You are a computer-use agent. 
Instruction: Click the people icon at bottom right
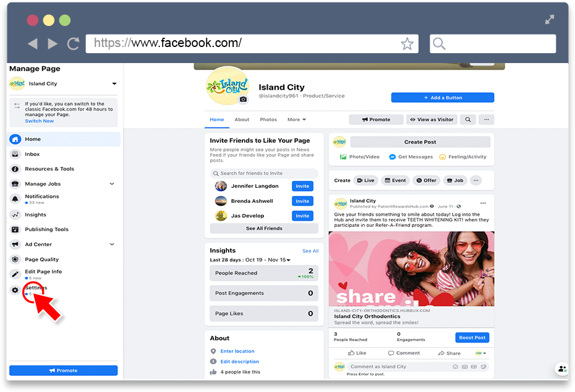pyautogui.click(x=562, y=369)
